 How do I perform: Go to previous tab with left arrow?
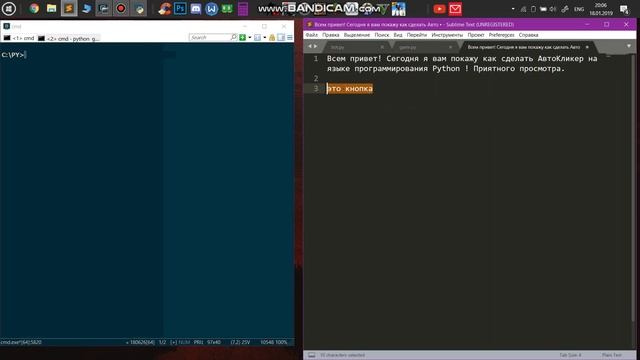(309, 47)
